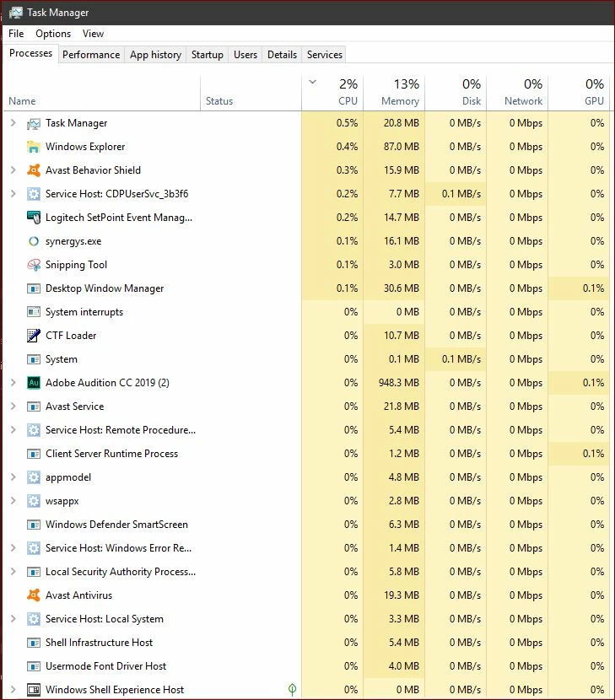Sort by the CPU column header
Image resolution: width=615 pixels, height=700 pixels.
tap(332, 94)
